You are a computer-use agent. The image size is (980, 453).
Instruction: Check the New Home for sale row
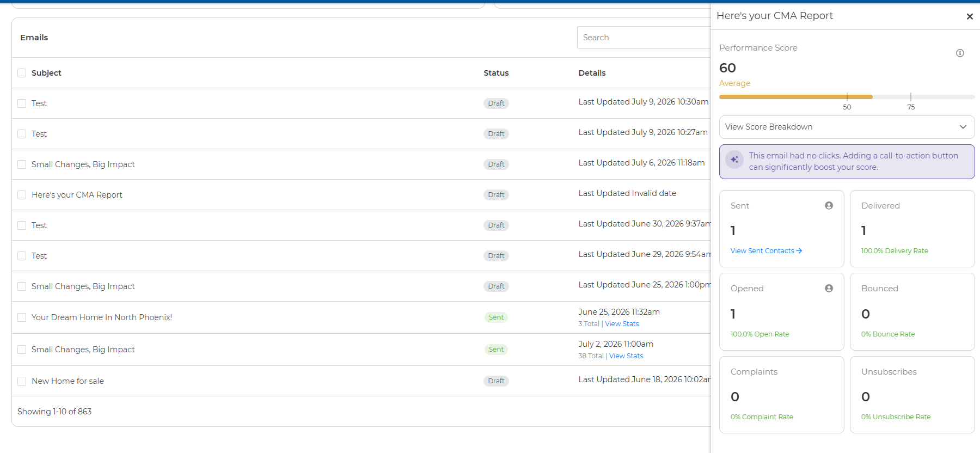[22, 381]
